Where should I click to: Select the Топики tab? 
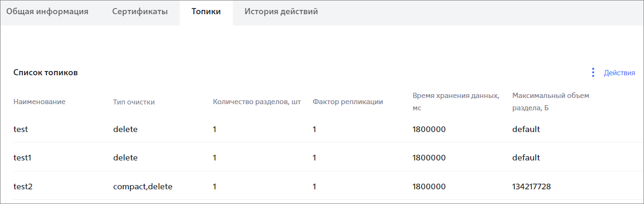pyautogui.click(x=206, y=12)
